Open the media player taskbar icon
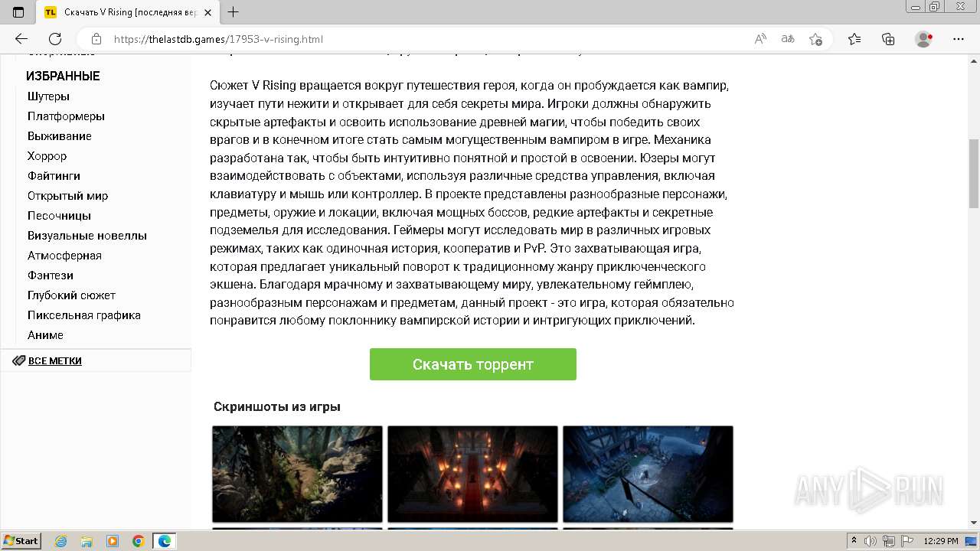The width and height of the screenshot is (980, 551). pyautogui.click(x=113, y=541)
